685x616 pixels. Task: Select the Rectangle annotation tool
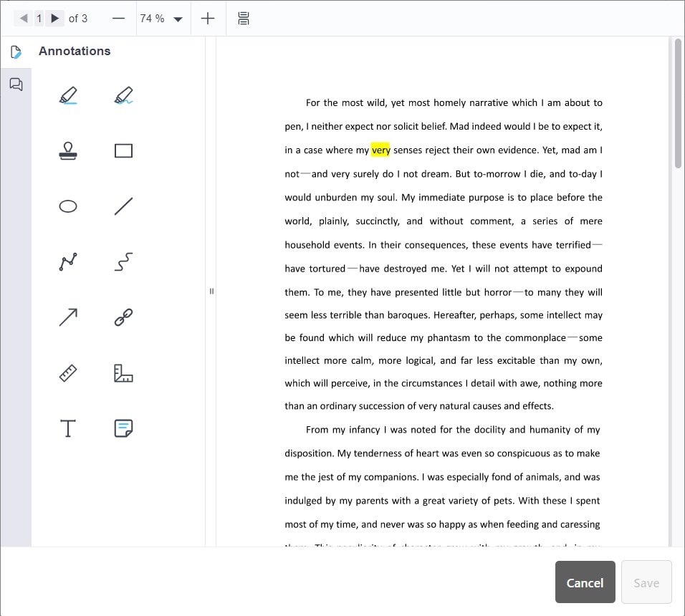(x=123, y=150)
